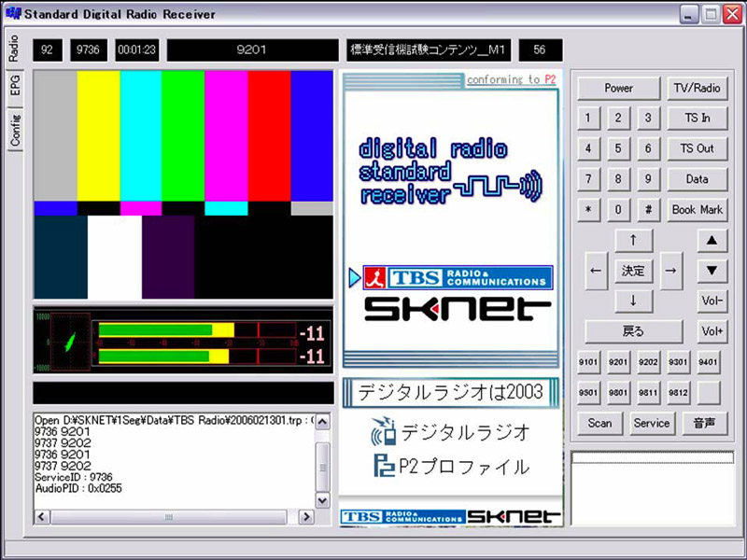Lower volume with Vol- button
This screenshot has height=560, width=747.
[x=712, y=301]
